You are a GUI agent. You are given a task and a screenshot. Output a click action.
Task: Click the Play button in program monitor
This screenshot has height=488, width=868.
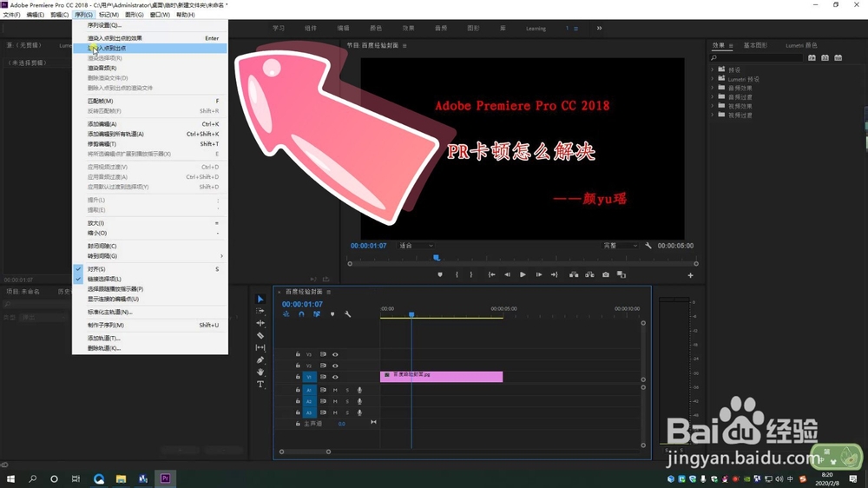click(523, 274)
